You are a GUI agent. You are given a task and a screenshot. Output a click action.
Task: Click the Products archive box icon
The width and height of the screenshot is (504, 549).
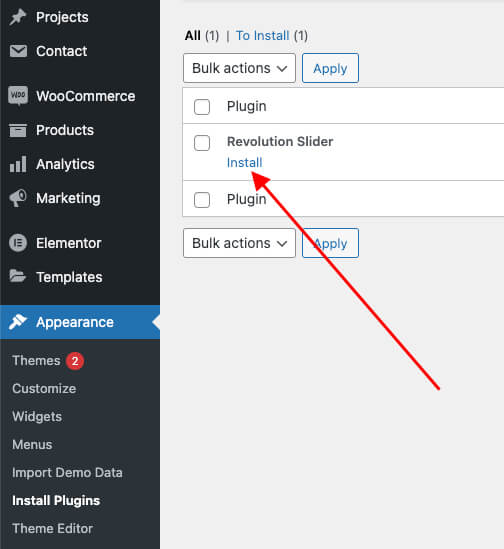click(18, 130)
